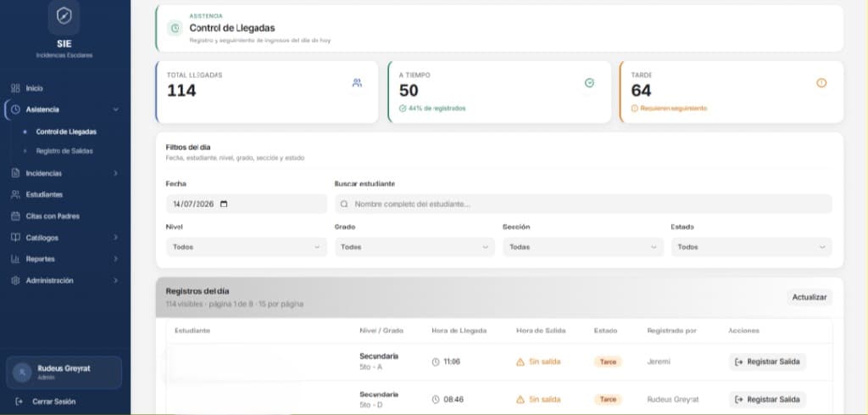Click the Estudiantes people icon in sidebar
The image size is (868, 415).
point(15,194)
